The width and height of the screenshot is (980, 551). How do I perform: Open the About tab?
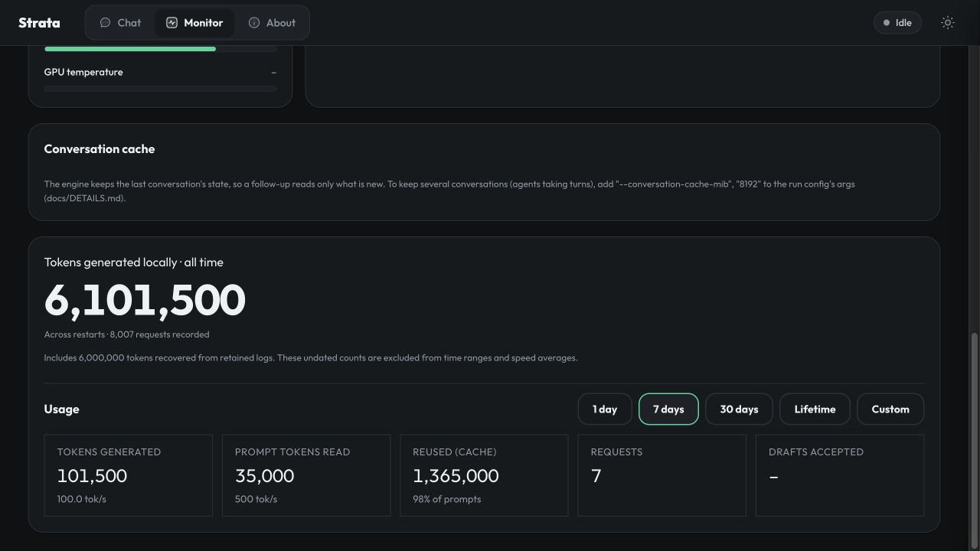272,23
